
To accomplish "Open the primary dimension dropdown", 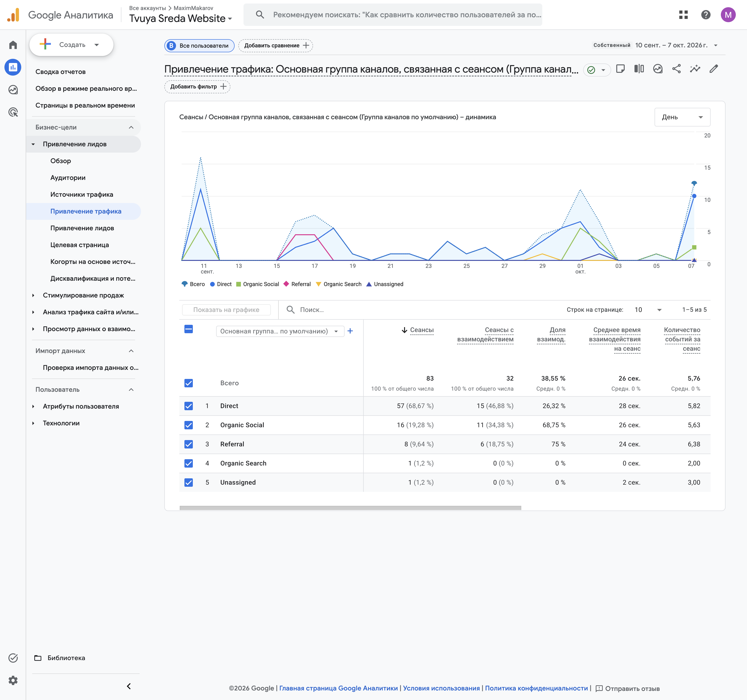I will [280, 331].
